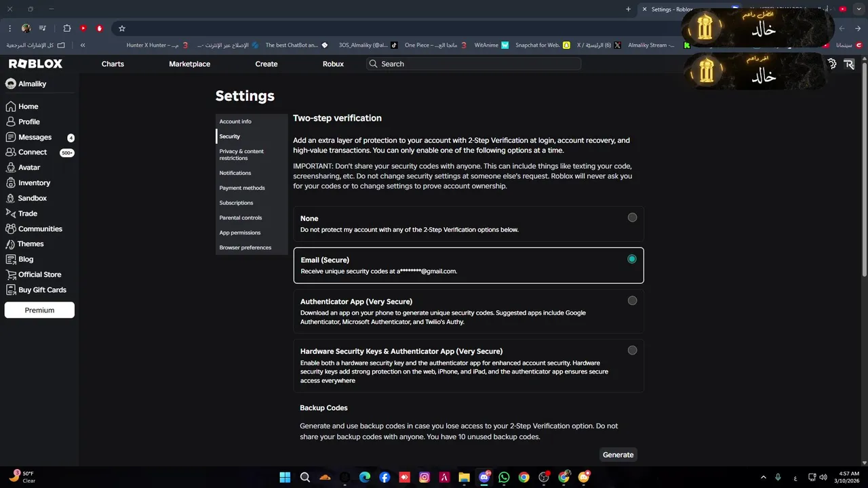Select the Authenticator App radio button
868x488 pixels.
coord(632,300)
